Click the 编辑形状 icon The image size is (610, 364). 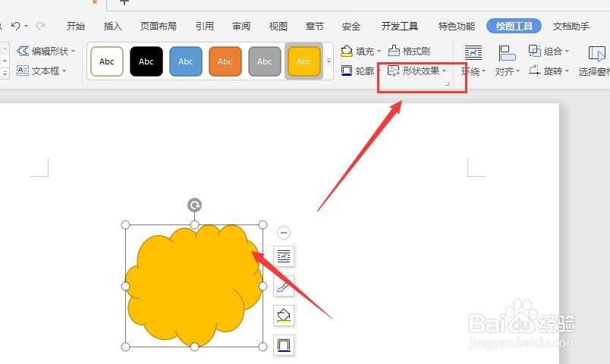click(23, 51)
